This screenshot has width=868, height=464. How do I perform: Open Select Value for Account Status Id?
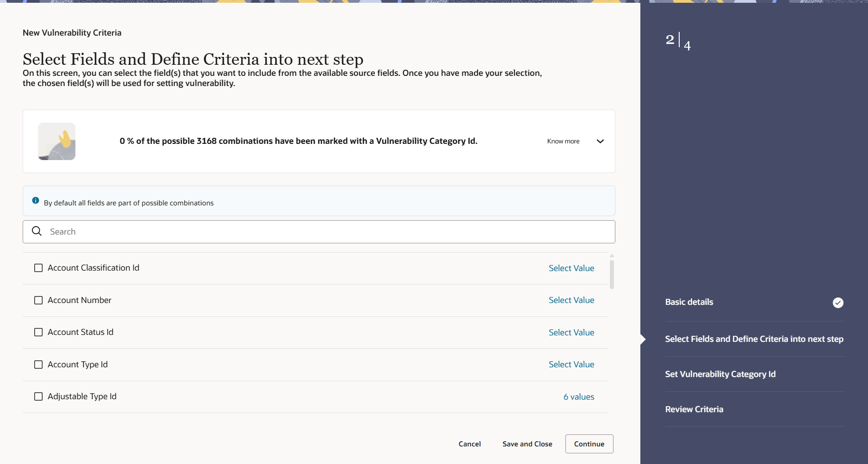click(x=571, y=332)
